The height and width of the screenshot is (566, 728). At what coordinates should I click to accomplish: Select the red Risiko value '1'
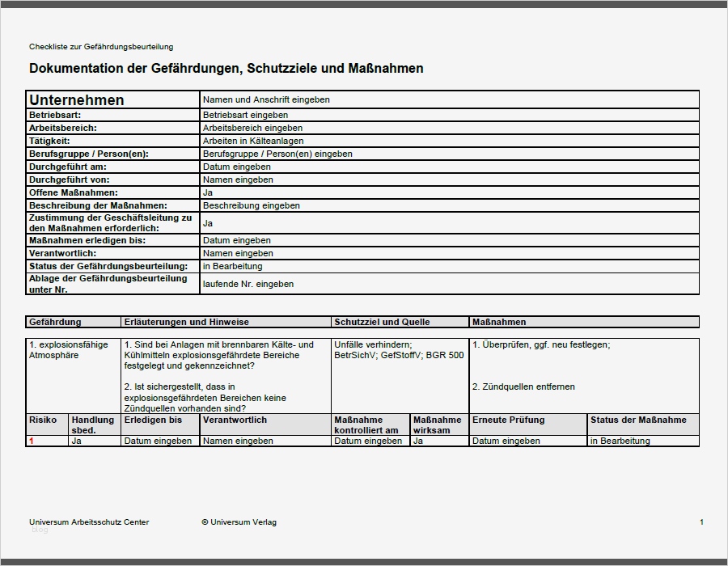tap(31, 441)
